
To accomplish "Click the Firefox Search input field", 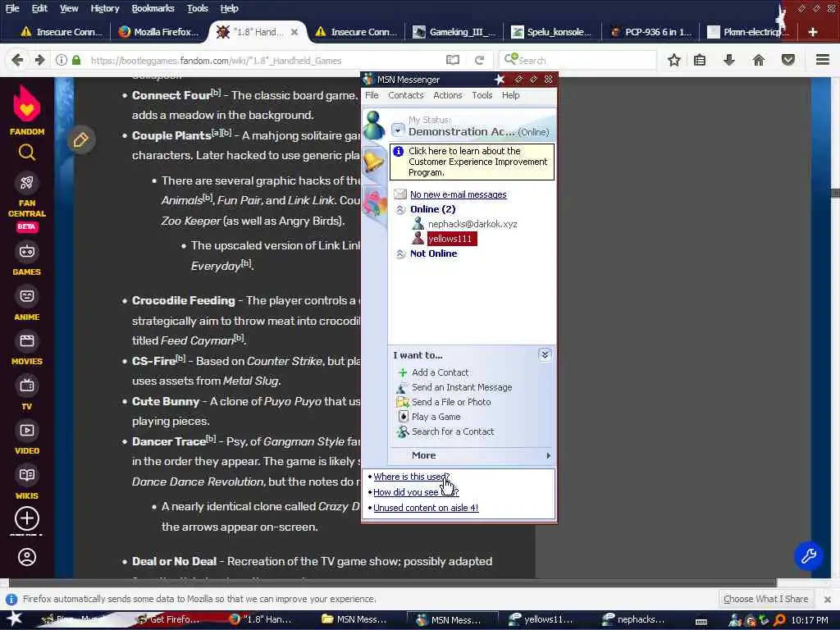I will tap(577, 60).
